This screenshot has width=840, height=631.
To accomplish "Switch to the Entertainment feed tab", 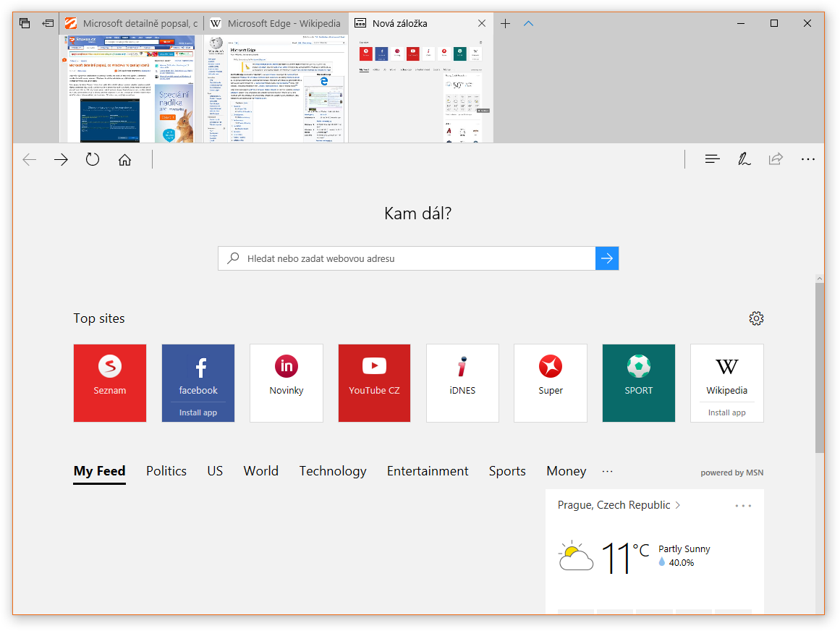I will click(428, 471).
